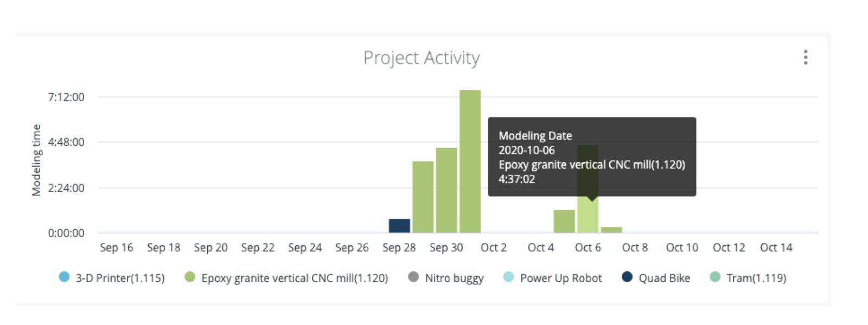The width and height of the screenshot is (868, 325).
Task: Click the green bar near Oct 5
Action: [564, 221]
